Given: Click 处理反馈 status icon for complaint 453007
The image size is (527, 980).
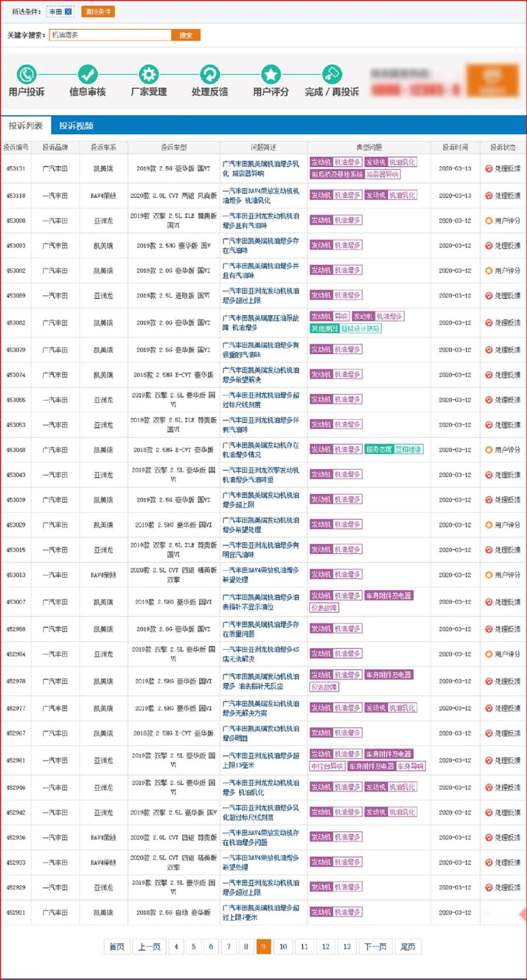Looking at the screenshot, I should 489,602.
